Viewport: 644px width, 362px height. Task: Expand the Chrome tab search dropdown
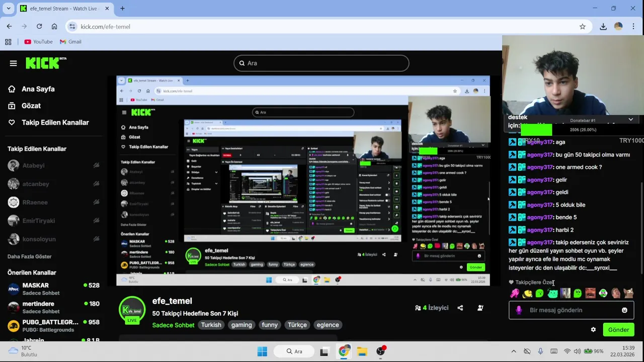[9, 9]
